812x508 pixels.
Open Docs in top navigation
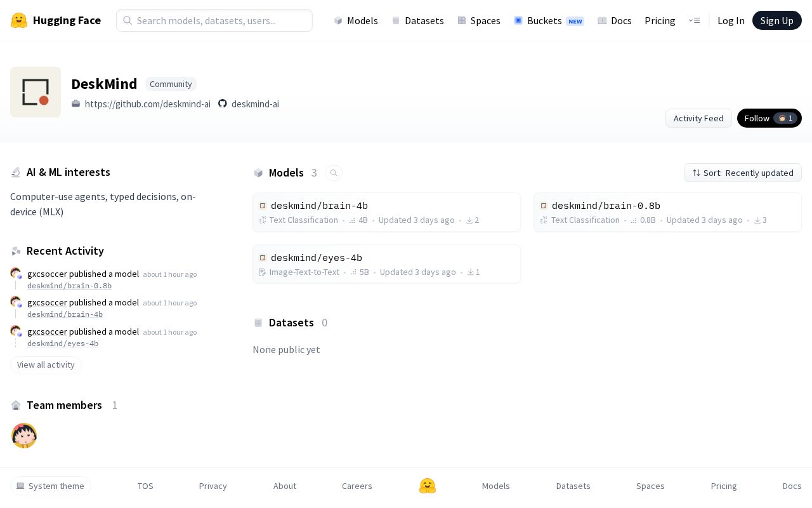(x=615, y=20)
